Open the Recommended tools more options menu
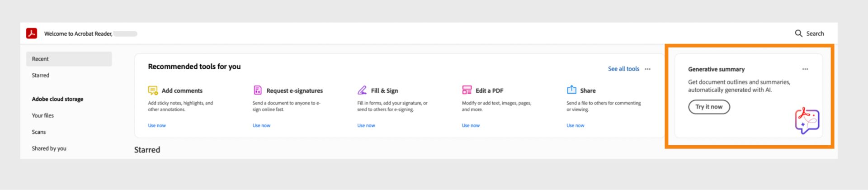This screenshot has width=868, height=190. pyautogui.click(x=647, y=69)
